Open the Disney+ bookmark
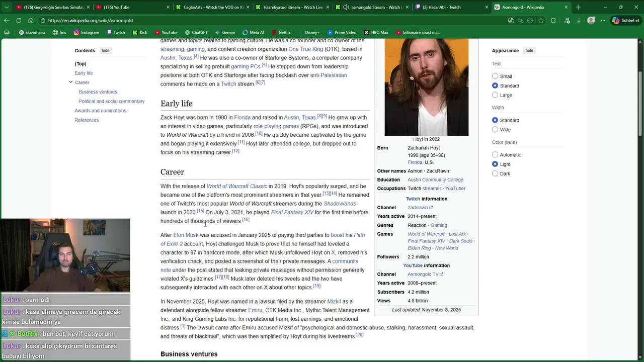Viewport: 644px width, 362px height. coord(308,33)
